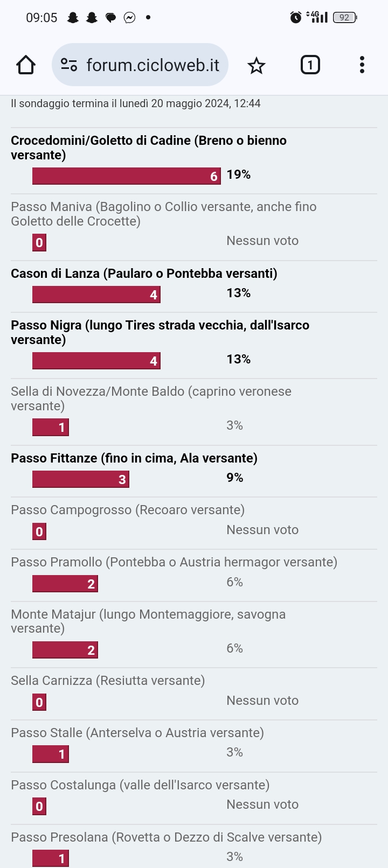The height and width of the screenshot is (868, 388).
Task: Click the Passo Pramollo bar with 2 votes
Action: [x=65, y=584]
